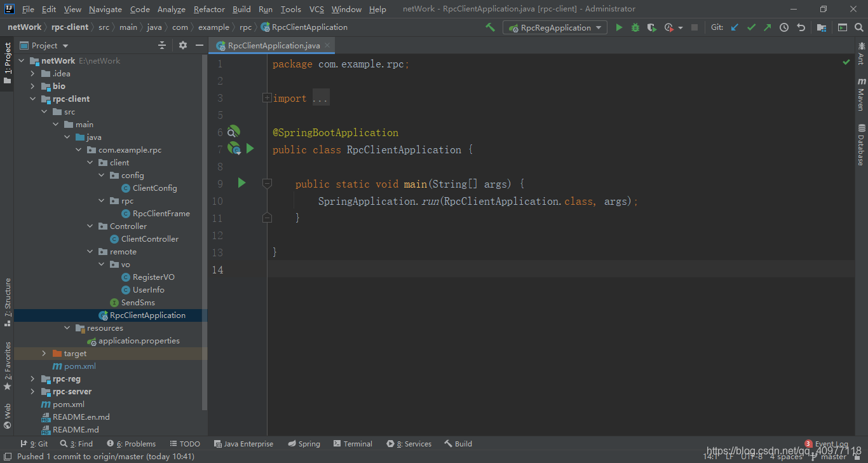
Task: Click example in the breadcrumb path
Action: click(x=214, y=27)
